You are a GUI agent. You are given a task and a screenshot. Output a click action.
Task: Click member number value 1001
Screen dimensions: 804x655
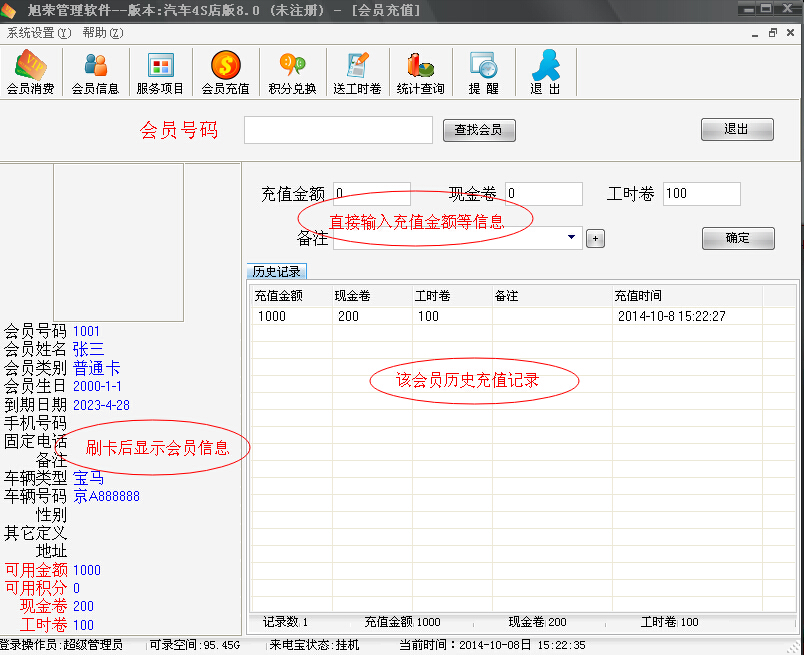tap(86, 331)
